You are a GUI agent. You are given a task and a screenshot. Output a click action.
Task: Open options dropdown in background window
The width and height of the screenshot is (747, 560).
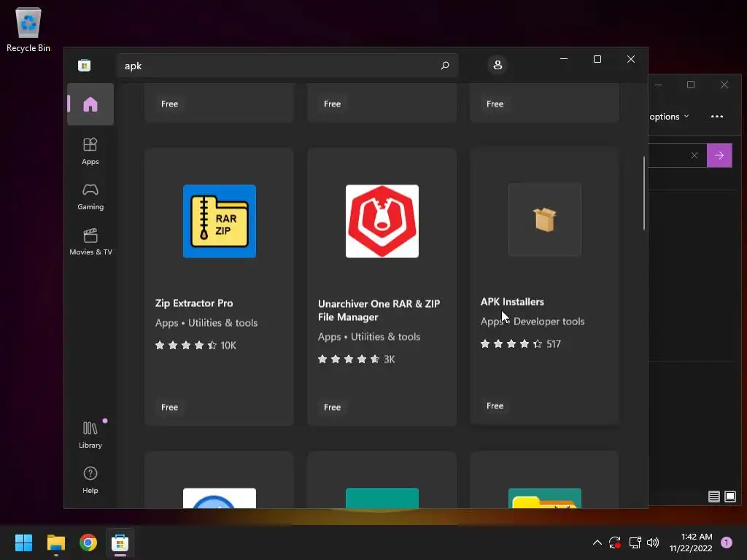pyautogui.click(x=670, y=117)
